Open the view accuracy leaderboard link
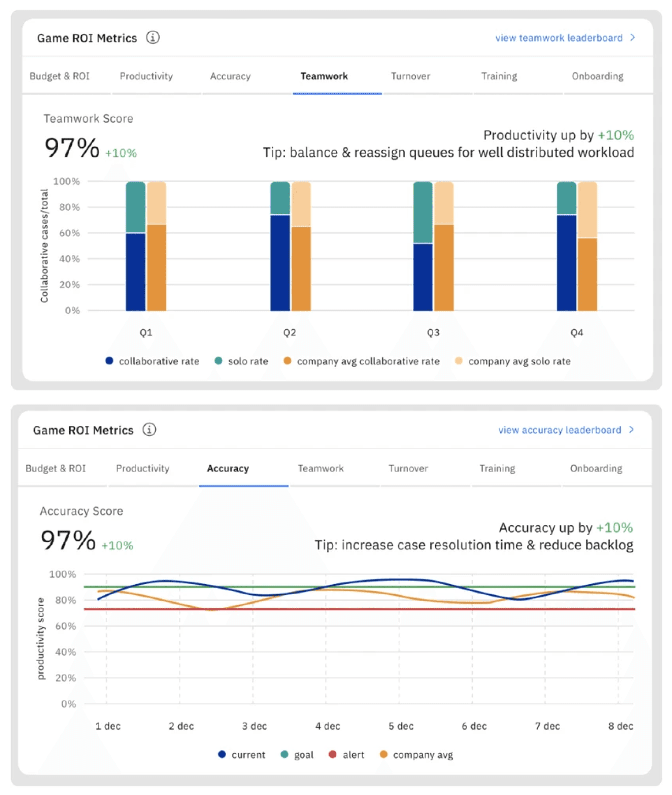Image resolution: width=672 pixels, height=795 pixels. 560,430
